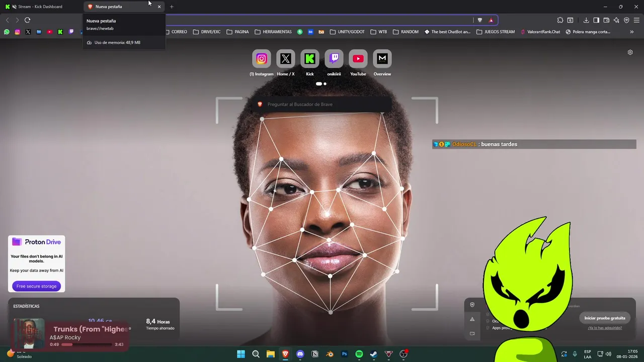
Task: Open ValorantRank.Chat bookmark
Action: coord(540,32)
